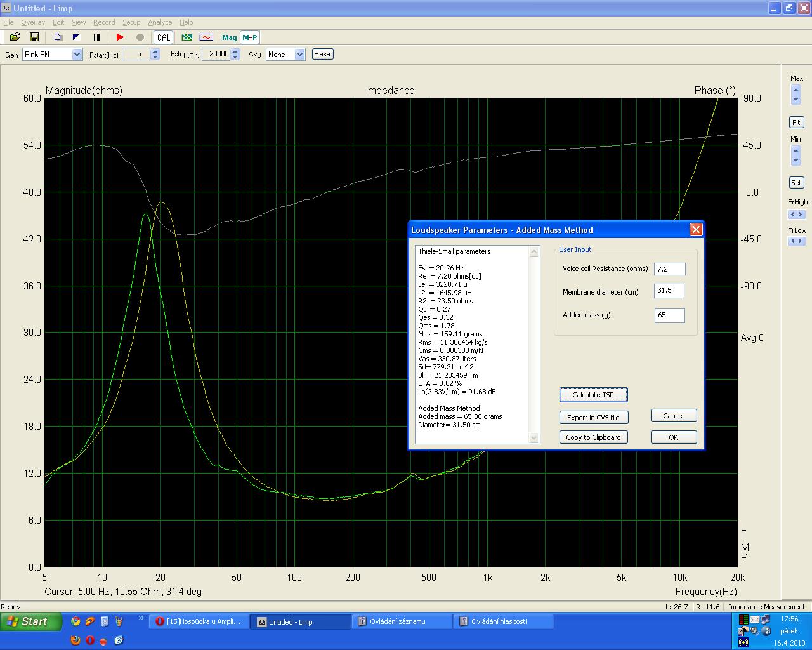The height and width of the screenshot is (650, 812).
Task: Click the Min down arrow on right panel
Action: pyautogui.click(x=796, y=160)
